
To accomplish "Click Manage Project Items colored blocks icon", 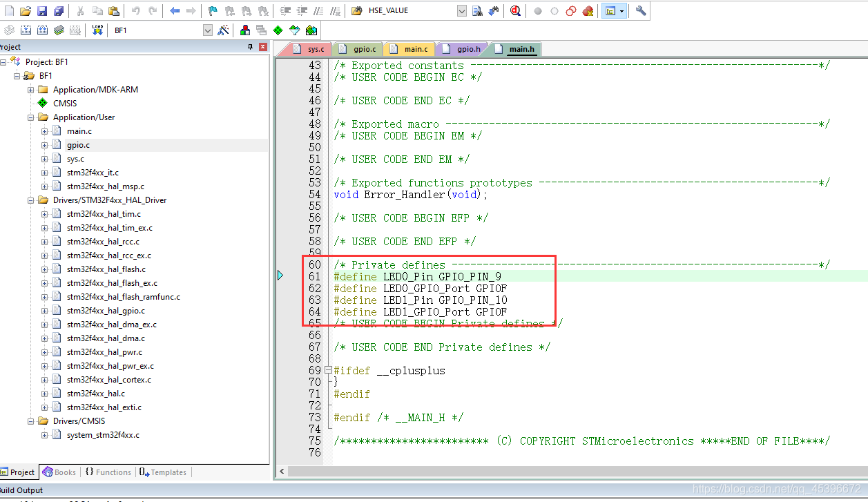I will pos(245,30).
